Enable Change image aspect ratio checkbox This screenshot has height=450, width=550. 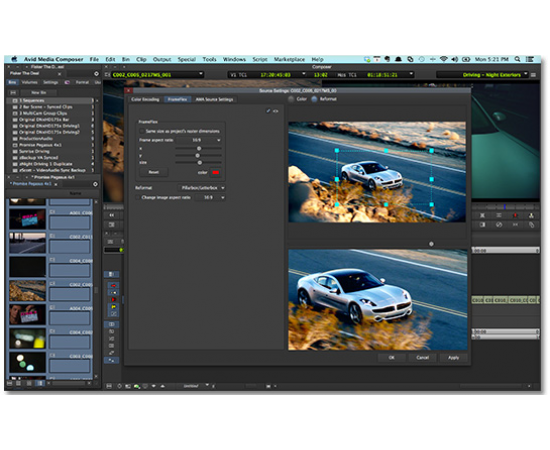pos(138,197)
